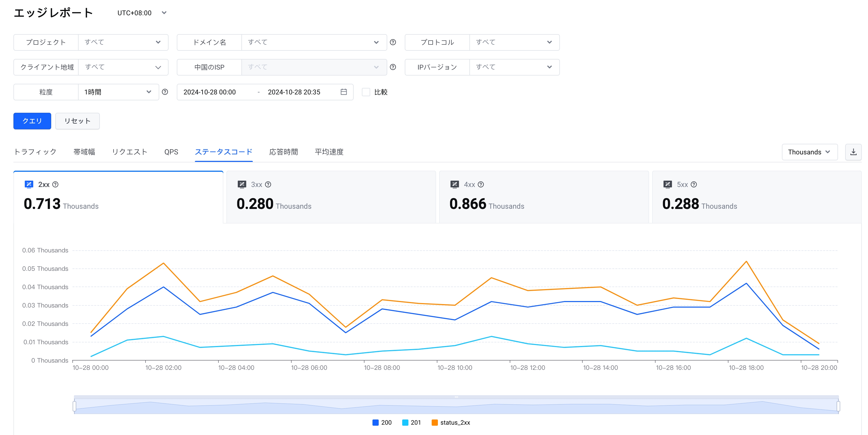Toggle the status_2xx series in legend
Image resolution: width=868 pixels, height=435 pixels.
pos(451,423)
